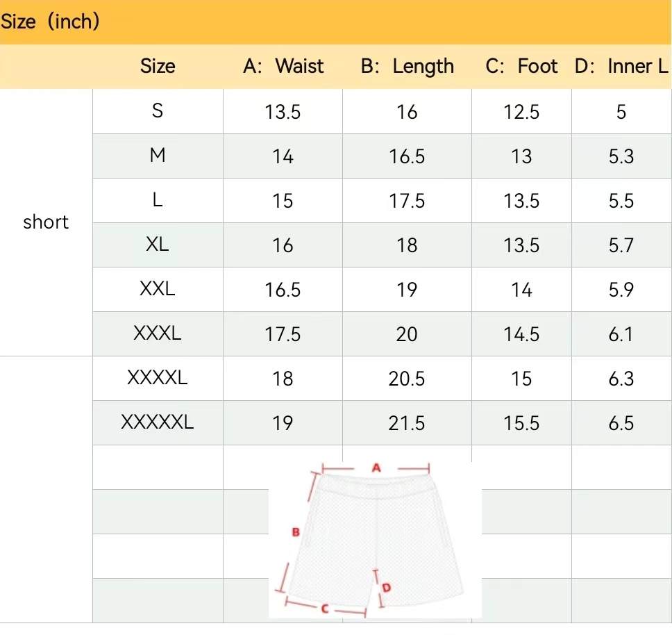The width and height of the screenshot is (672, 635).
Task: Select the inner length value 5.9
Action: pos(621,290)
